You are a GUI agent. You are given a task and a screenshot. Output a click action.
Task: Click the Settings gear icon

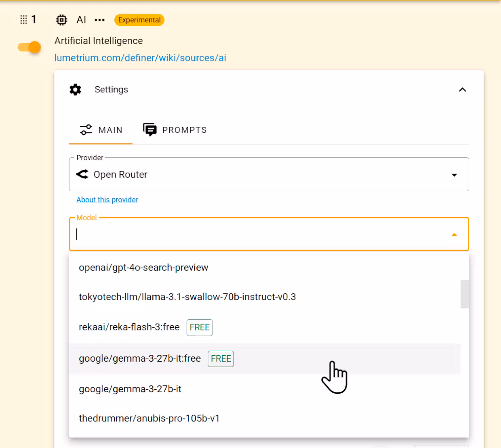click(x=75, y=90)
